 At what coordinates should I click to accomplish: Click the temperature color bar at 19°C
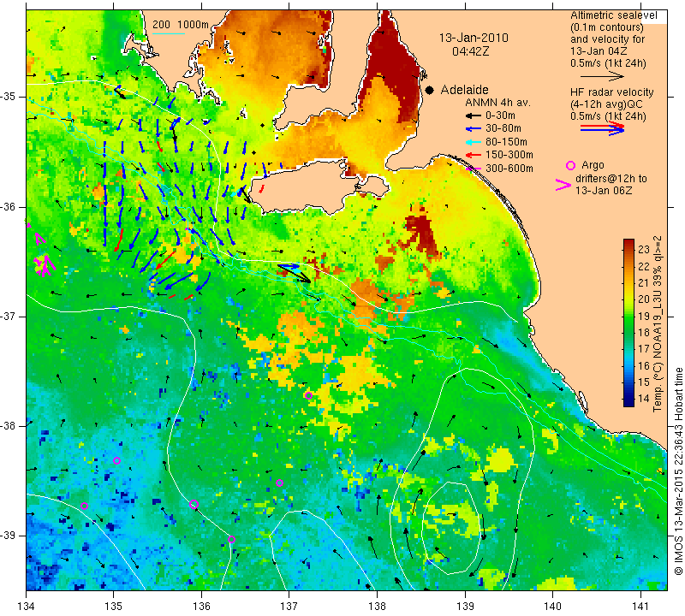(628, 316)
